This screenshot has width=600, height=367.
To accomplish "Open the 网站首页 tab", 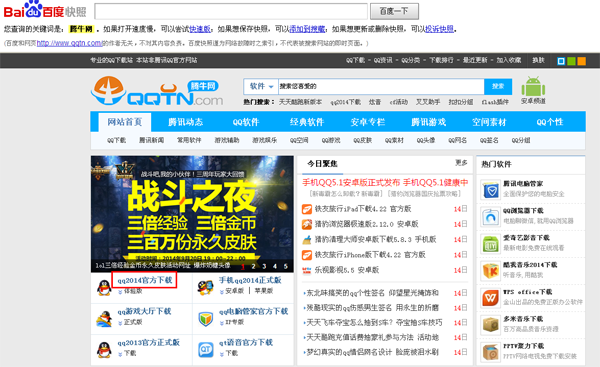I will [125, 122].
